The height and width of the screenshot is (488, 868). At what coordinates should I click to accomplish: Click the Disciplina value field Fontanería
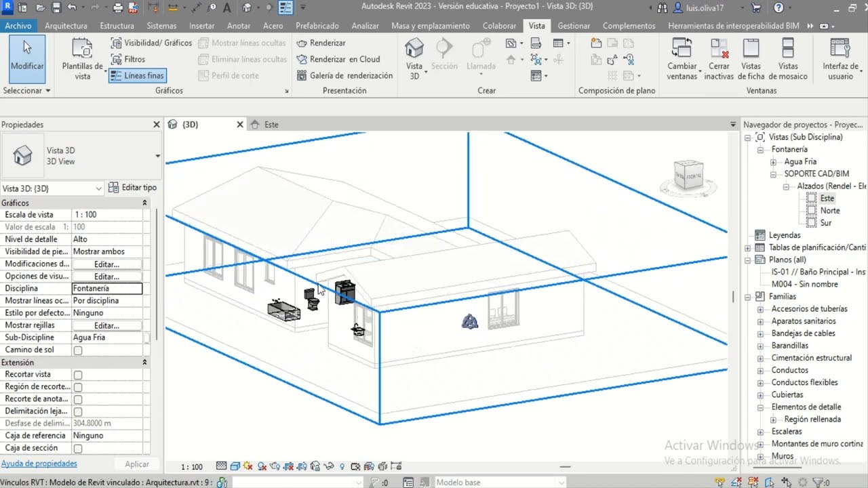(107, 288)
